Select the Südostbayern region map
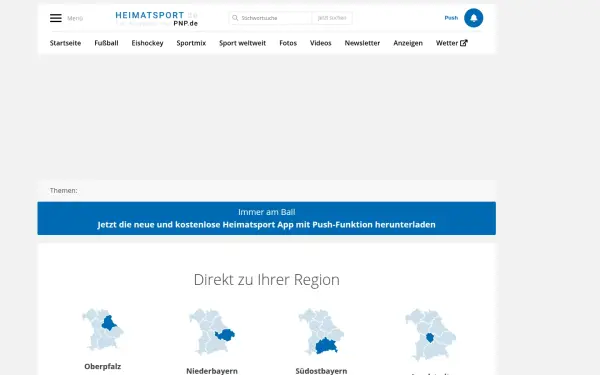The image size is (600, 375). [x=321, y=332]
